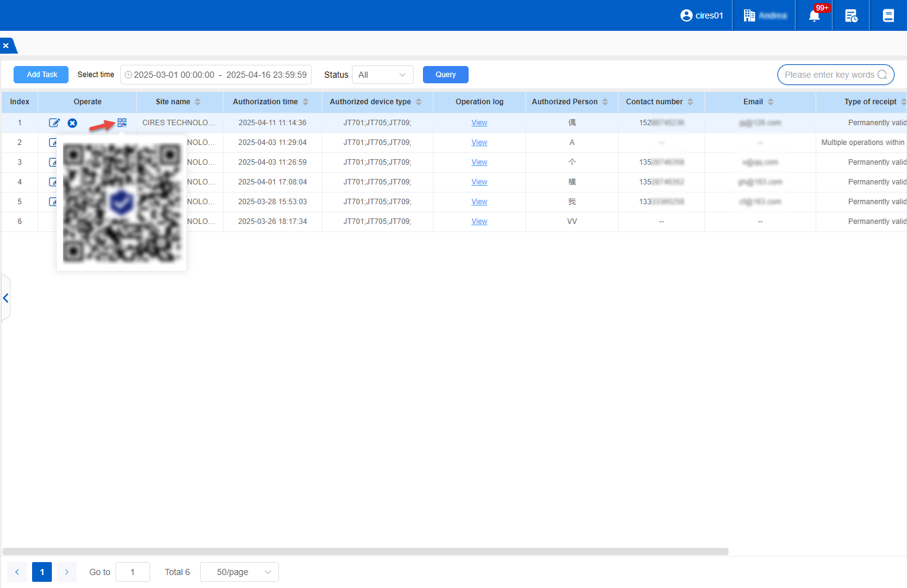Open the cires01 user account menu
The width and height of the screenshot is (907, 588).
701,15
